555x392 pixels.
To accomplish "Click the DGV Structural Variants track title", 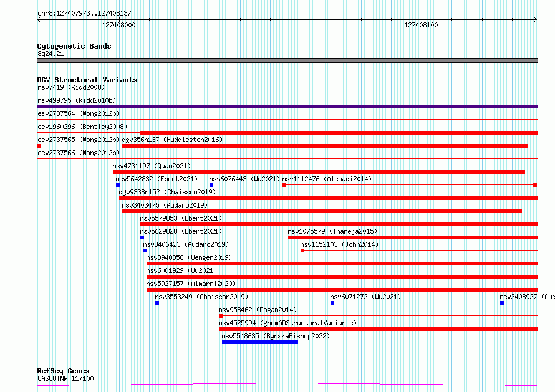I will coord(87,80).
